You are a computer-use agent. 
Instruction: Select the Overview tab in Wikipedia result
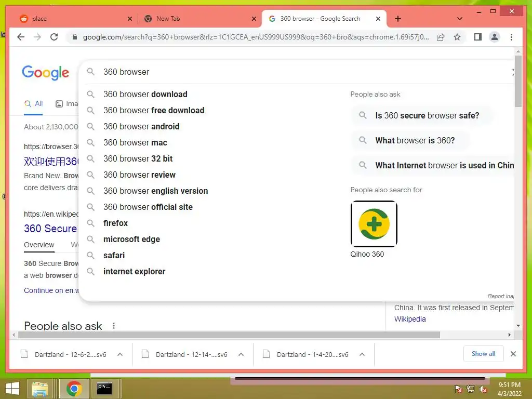coord(39,245)
